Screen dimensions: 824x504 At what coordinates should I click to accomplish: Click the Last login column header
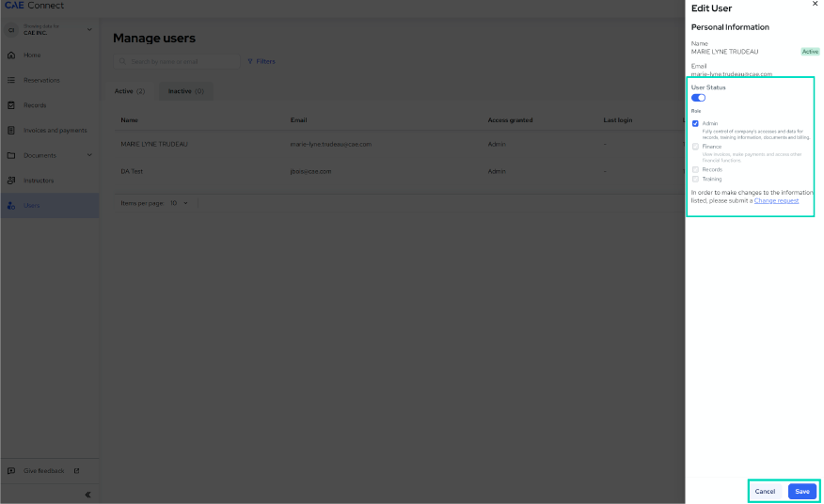point(617,120)
